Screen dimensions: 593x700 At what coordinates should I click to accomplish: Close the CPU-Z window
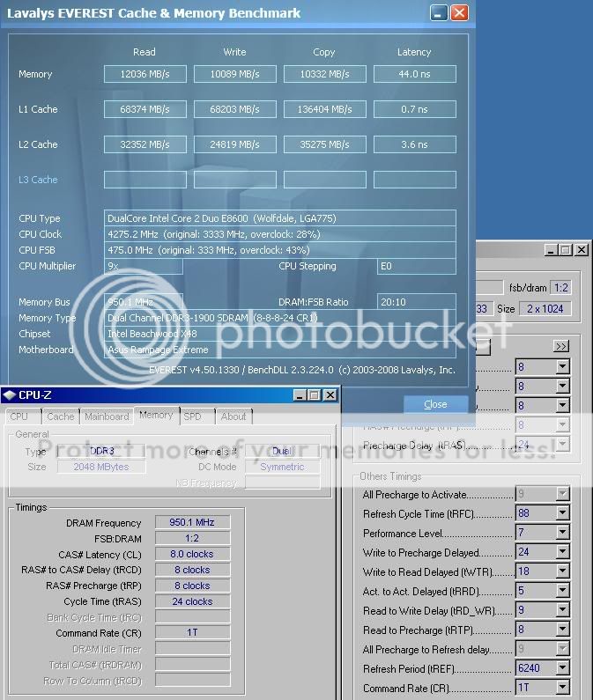click(x=330, y=395)
